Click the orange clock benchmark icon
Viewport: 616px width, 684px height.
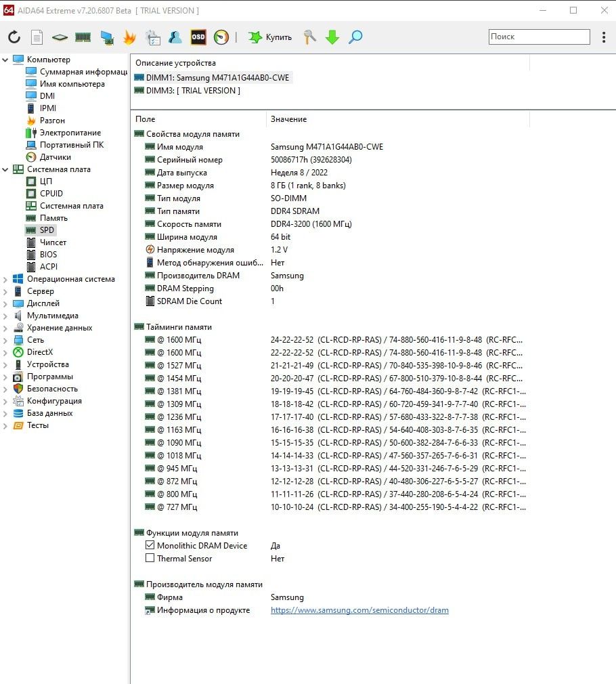pos(221,37)
